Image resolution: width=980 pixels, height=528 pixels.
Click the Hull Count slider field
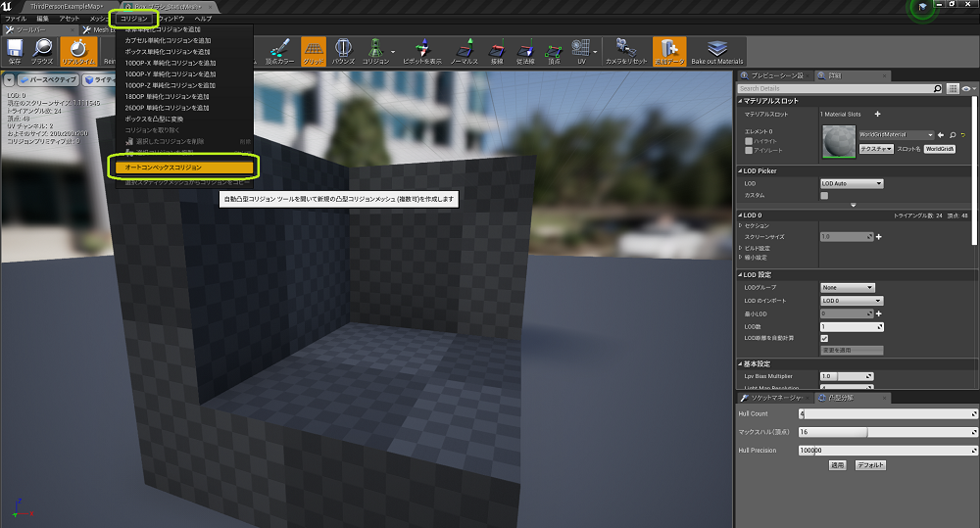point(888,414)
